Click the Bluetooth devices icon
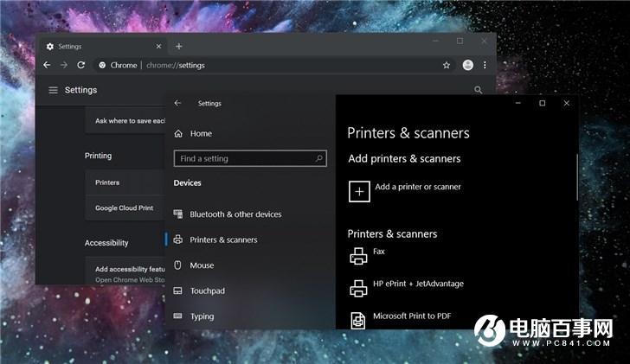Viewport: 630px width, 364px height. point(178,214)
